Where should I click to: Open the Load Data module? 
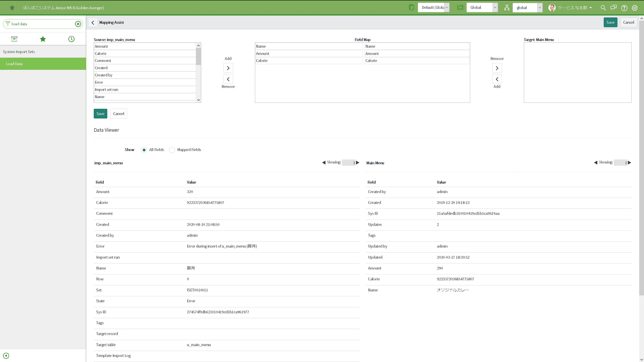coord(43,64)
